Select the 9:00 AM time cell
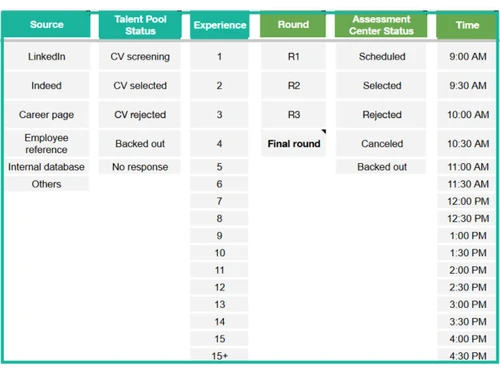 tap(467, 56)
